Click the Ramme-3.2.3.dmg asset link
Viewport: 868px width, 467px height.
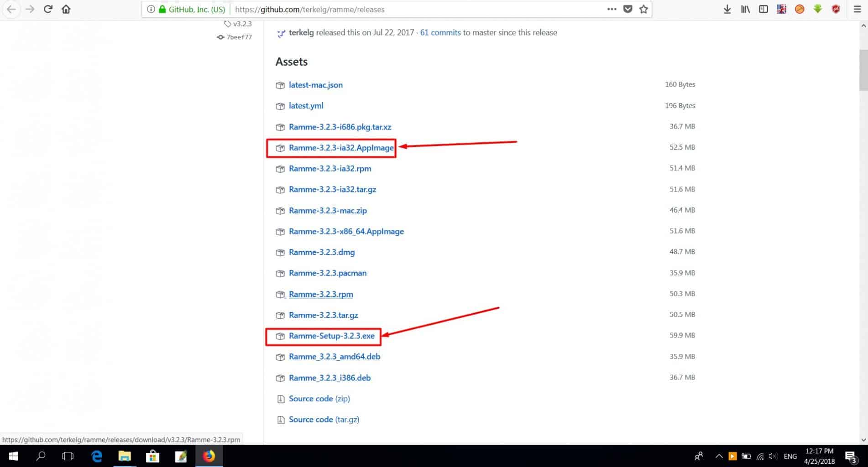321,252
